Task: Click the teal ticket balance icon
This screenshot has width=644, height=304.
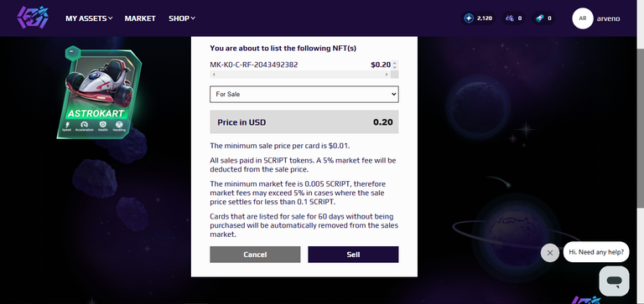Action: tap(540, 18)
